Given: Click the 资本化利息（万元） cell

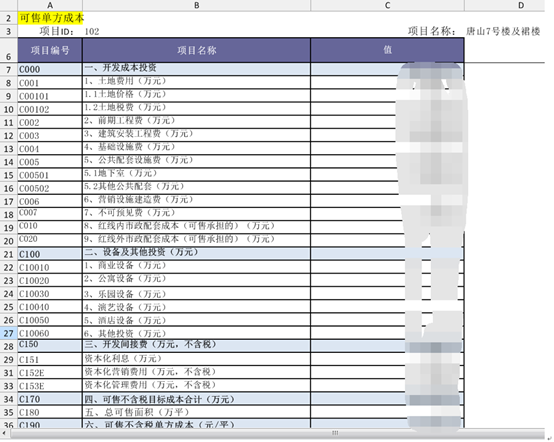Looking at the screenshot, I should pyautogui.click(x=196, y=359).
